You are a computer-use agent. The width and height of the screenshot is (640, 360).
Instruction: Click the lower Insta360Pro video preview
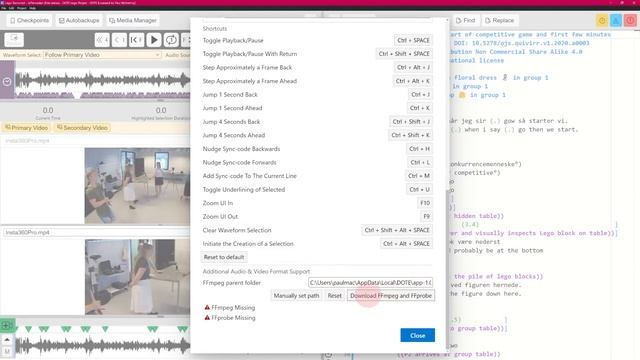[x=137, y=277]
